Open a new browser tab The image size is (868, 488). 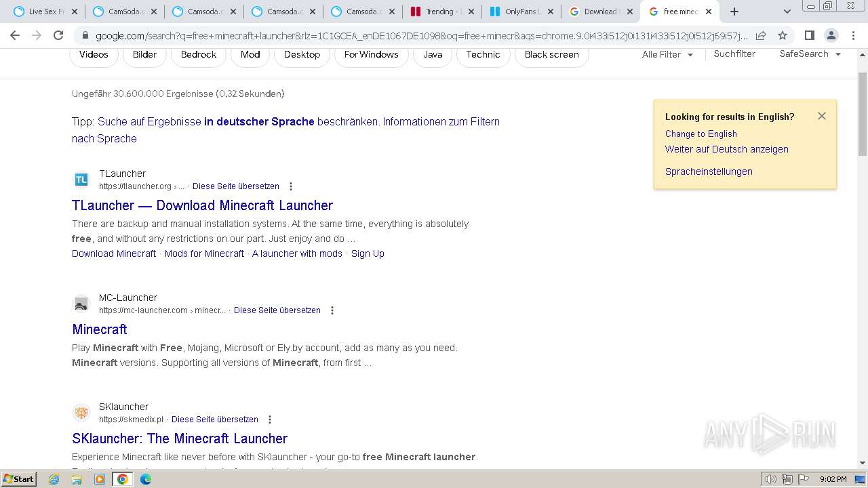click(x=734, y=12)
